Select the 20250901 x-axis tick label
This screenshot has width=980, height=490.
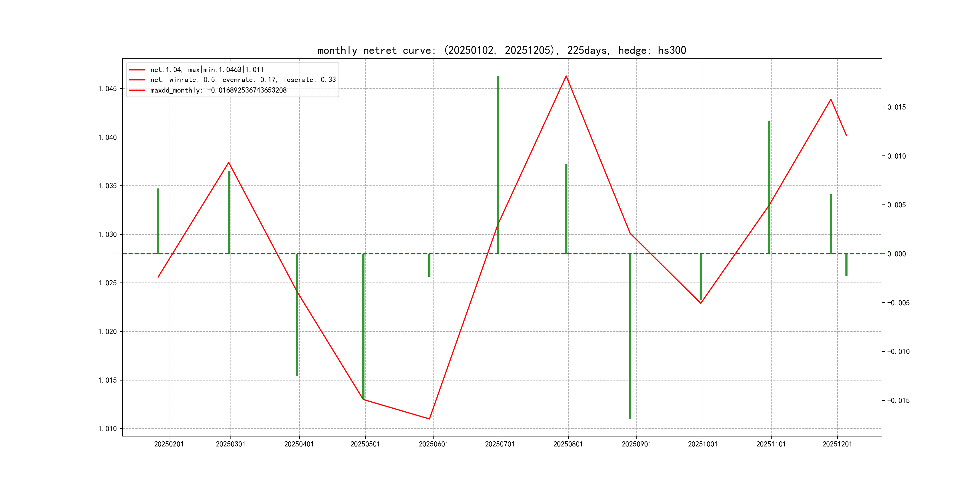click(636, 444)
